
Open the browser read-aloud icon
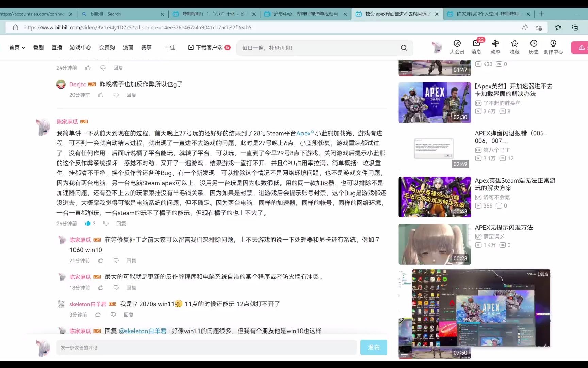(525, 27)
